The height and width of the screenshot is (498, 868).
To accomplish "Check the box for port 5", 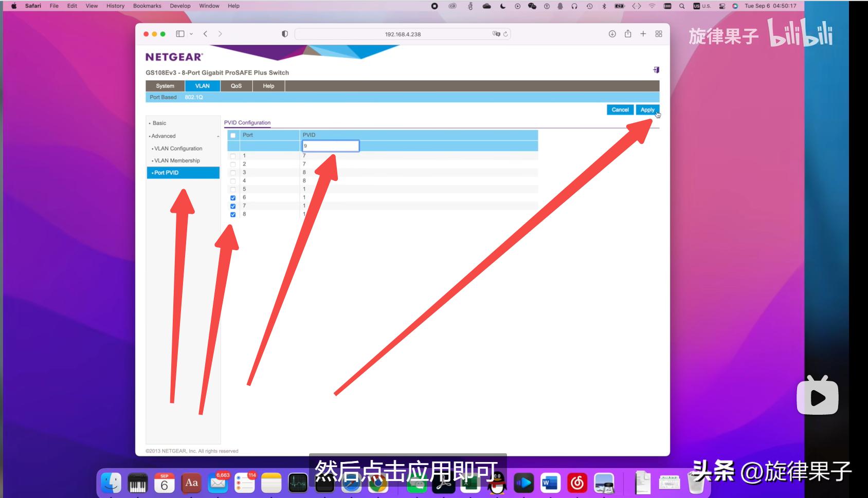I will 233,189.
